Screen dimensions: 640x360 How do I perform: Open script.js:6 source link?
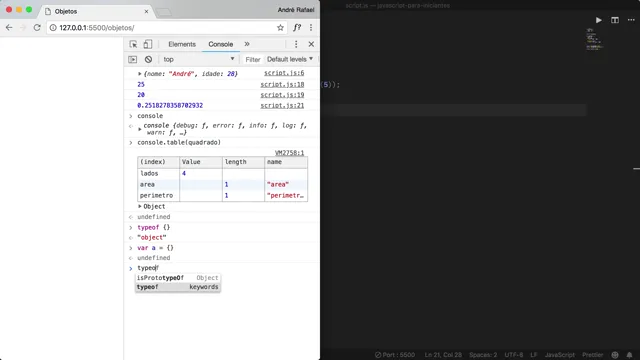tap(284, 73)
